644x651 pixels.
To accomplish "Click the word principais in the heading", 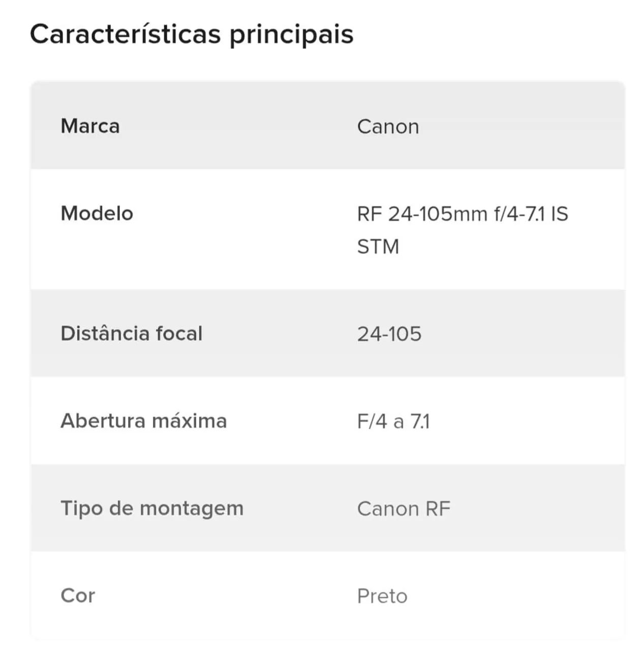I will (x=291, y=36).
